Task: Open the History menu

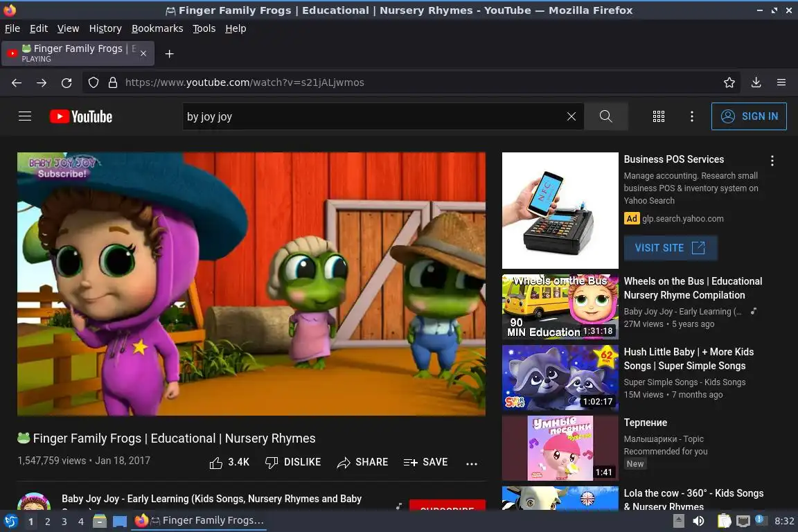Action: click(x=105, y=28)
